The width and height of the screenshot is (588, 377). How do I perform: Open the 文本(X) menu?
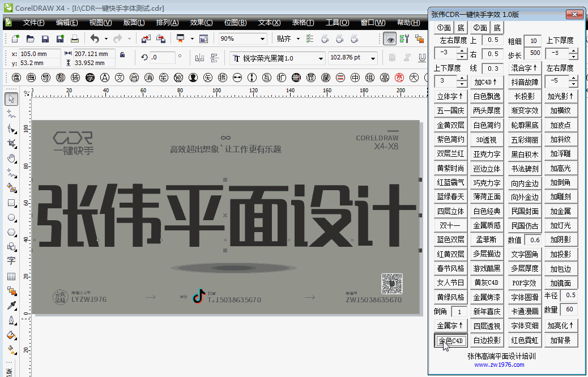(269, 23)
